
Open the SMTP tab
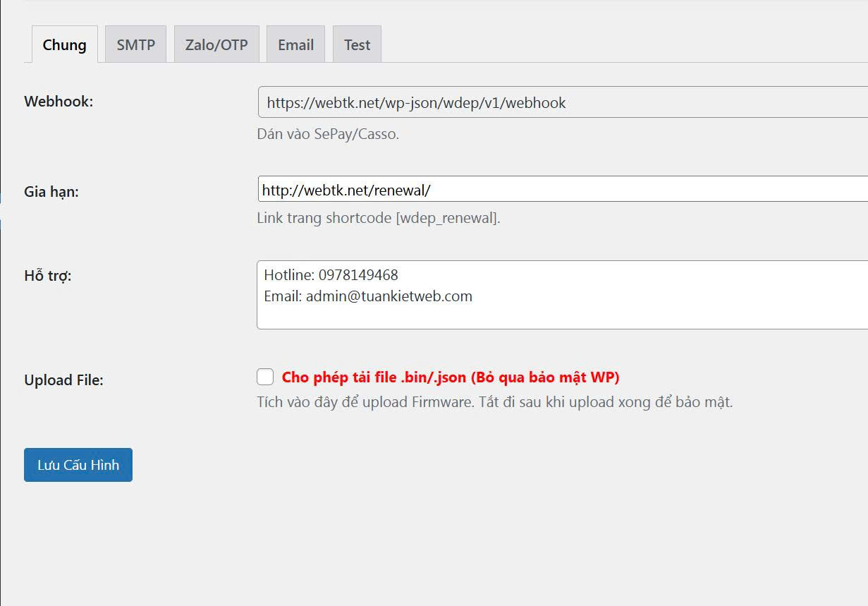135,44
